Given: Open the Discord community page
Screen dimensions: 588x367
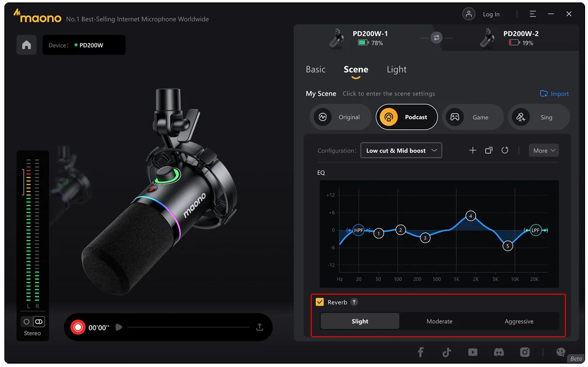Looking at the screenshot, I should pos(499,352).
